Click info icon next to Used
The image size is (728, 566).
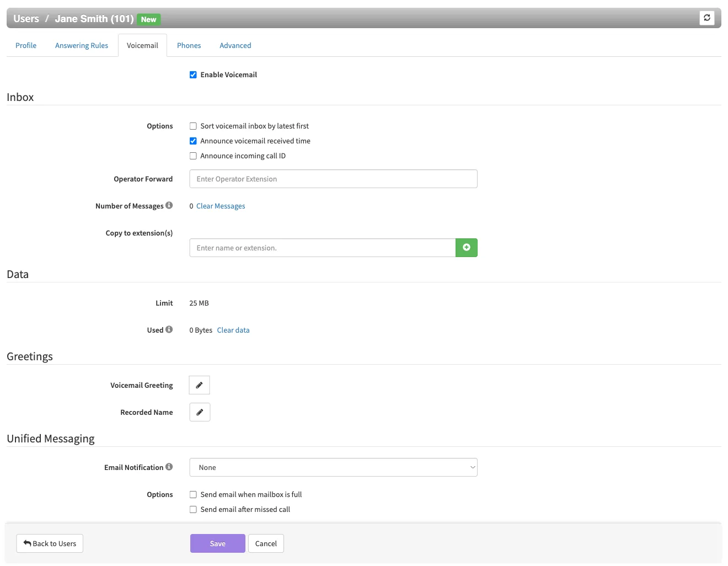point(169,329)
